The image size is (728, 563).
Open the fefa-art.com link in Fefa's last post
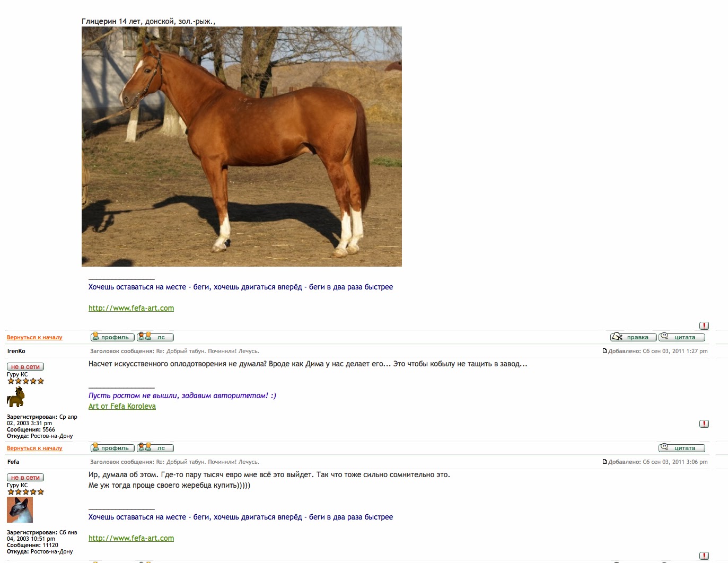[131, 538]
